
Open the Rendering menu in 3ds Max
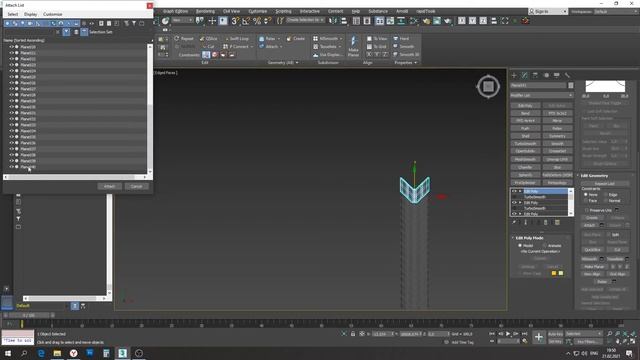205,11
